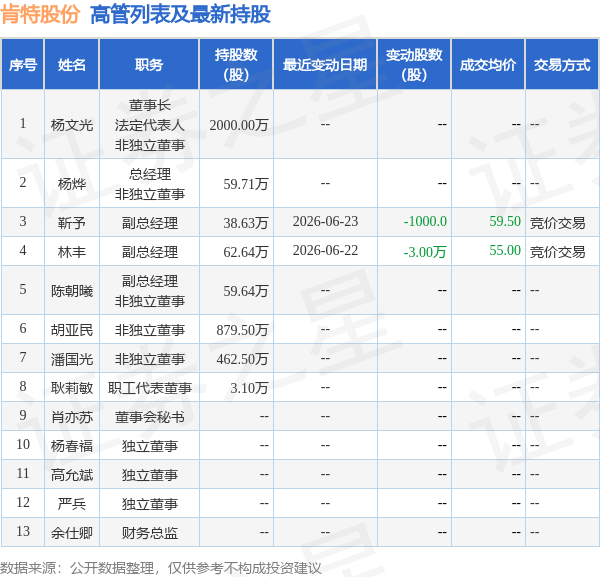Click the 姓名 column header
600x577 pixels.
(72, 64)
